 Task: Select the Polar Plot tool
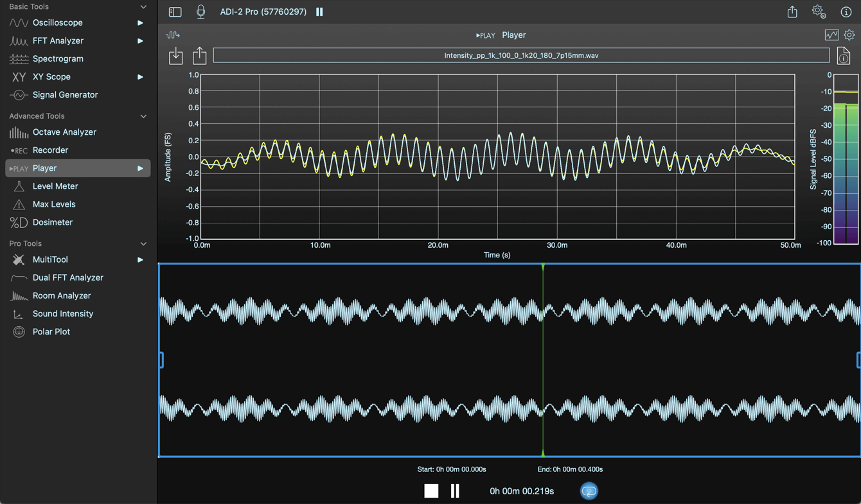tap(51, 331)
